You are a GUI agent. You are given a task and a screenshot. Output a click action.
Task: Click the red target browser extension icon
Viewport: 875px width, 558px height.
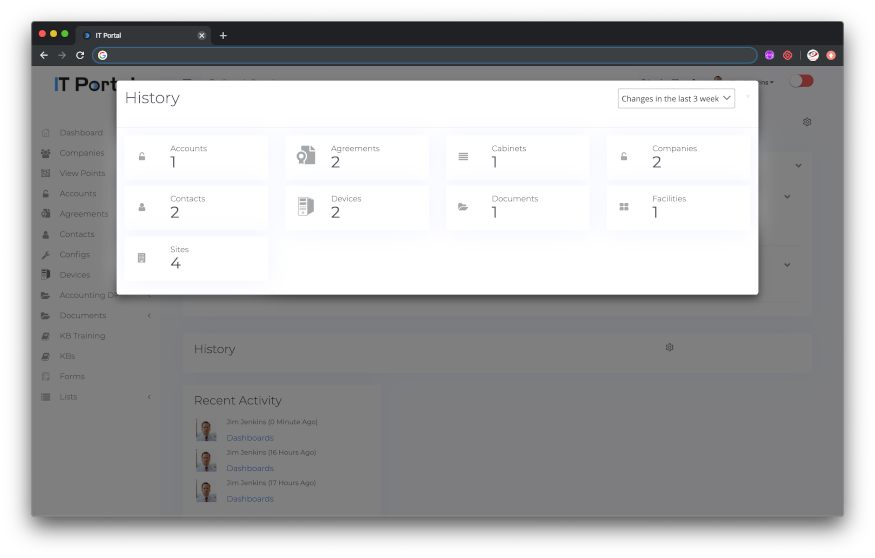[x=787, y=55]
